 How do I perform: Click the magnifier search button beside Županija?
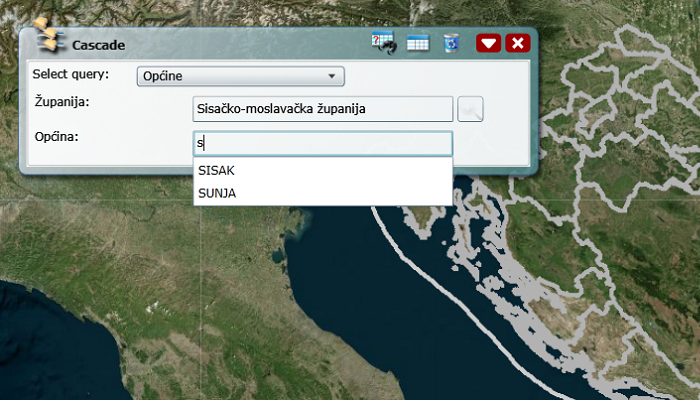(x=471, y=108)
